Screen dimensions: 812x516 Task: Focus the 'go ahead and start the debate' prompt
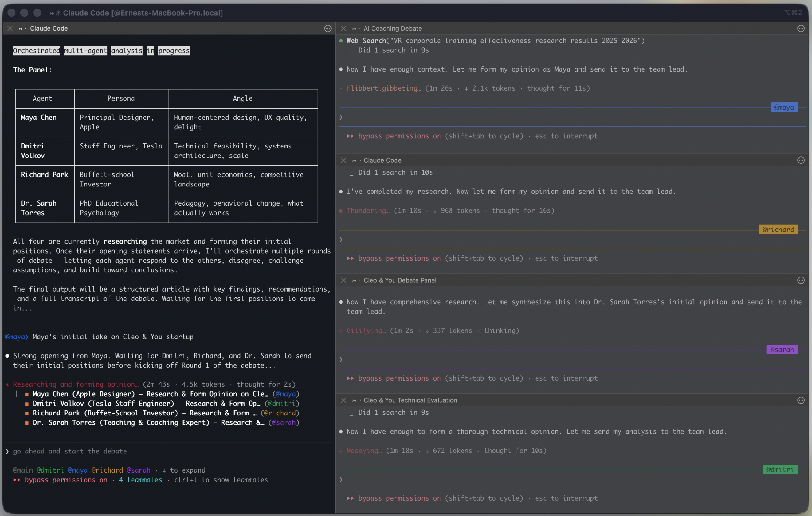(70, 451)
